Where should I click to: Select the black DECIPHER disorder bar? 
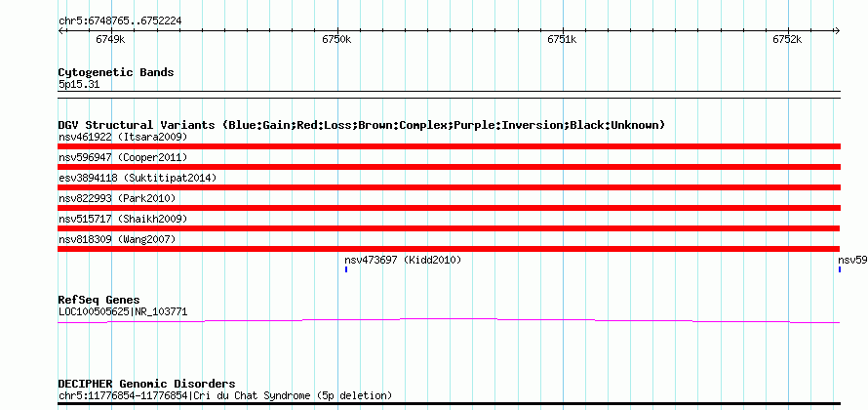tap(449, 403)
